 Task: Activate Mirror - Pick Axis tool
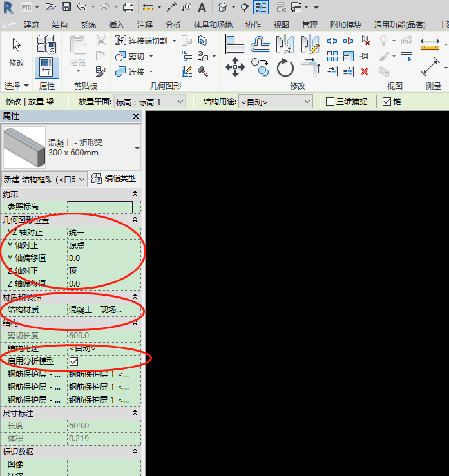point(285,44)
